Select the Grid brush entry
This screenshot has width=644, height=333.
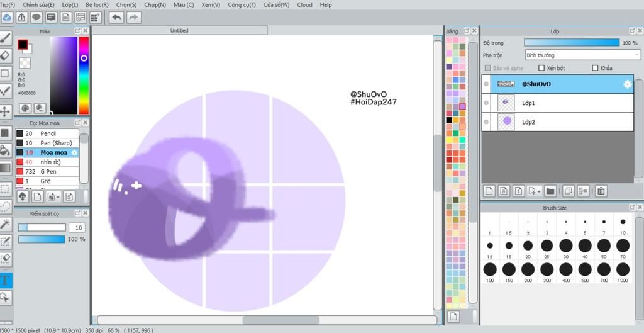coord(47,181)
